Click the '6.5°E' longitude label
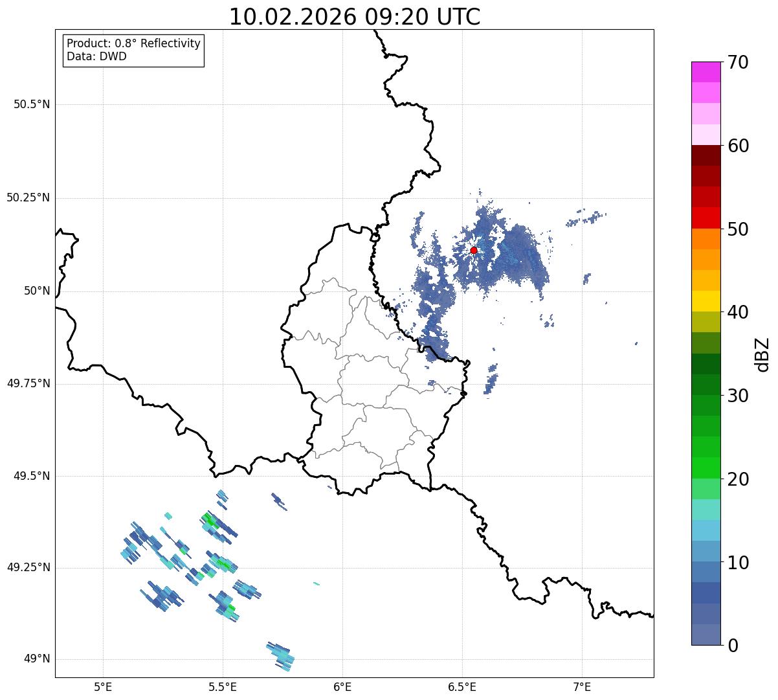Screen dimensions: 778x700 click(462, 686)
